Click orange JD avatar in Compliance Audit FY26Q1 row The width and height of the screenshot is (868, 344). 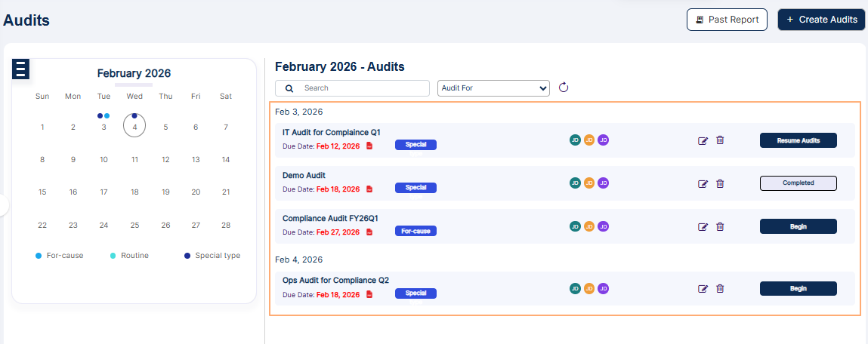[x=589, y=226]
